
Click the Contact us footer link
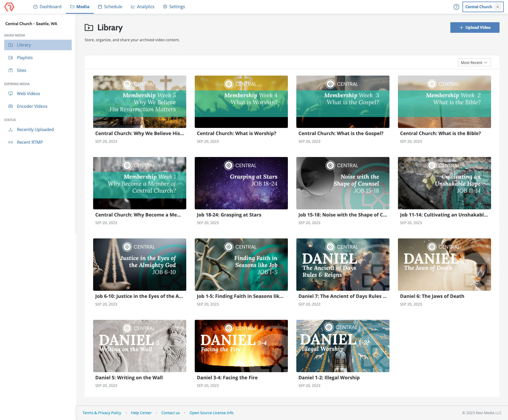[170, 413]
